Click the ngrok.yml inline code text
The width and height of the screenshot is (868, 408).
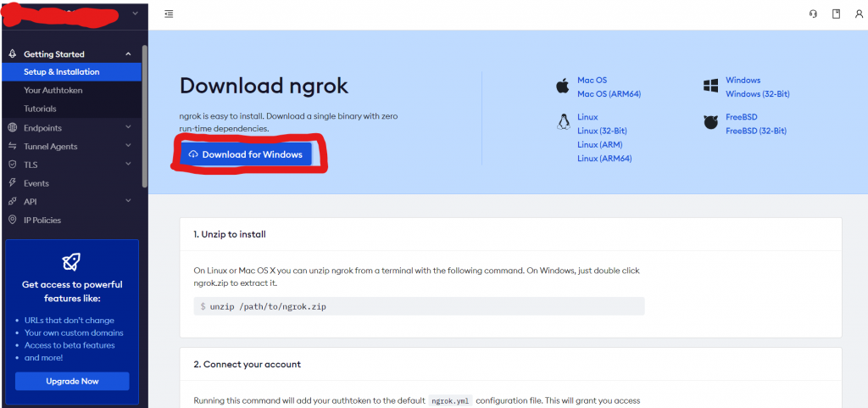(x=451, y=401)
